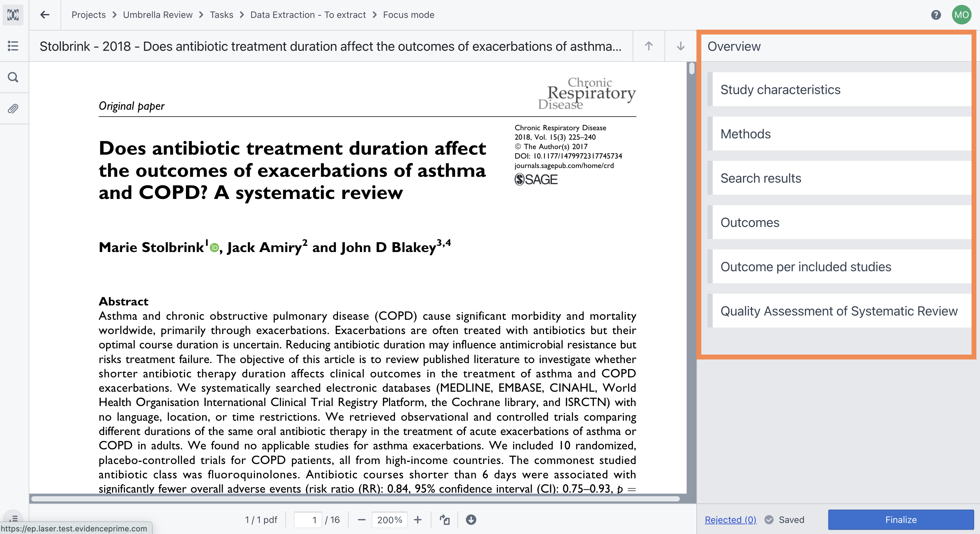This screenshot has width=980, height=534.
Task: Click the horizontal PDF scrollbar
Action: click(355, 498)
